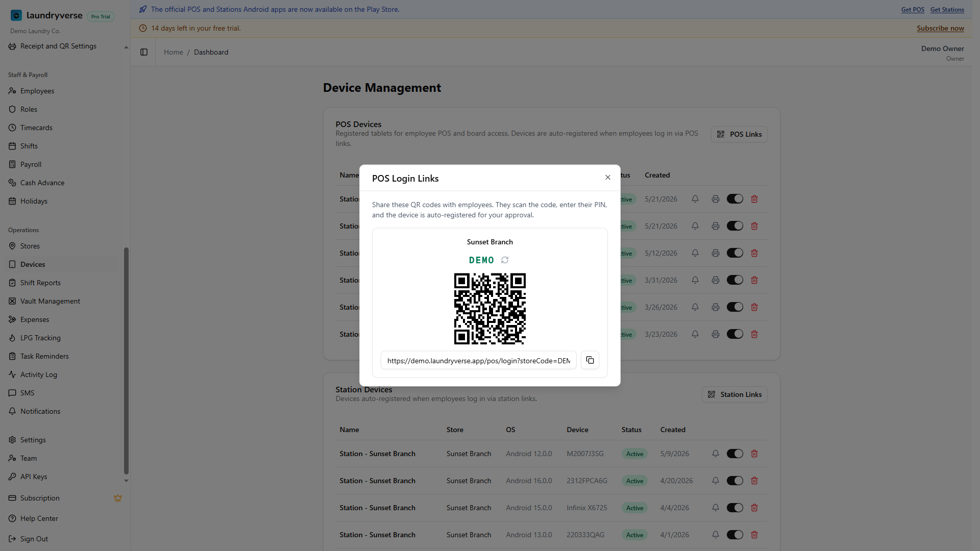Toggle station device 220333QAG off
This screenshot has width=980, height=551.
pos(735,535)
